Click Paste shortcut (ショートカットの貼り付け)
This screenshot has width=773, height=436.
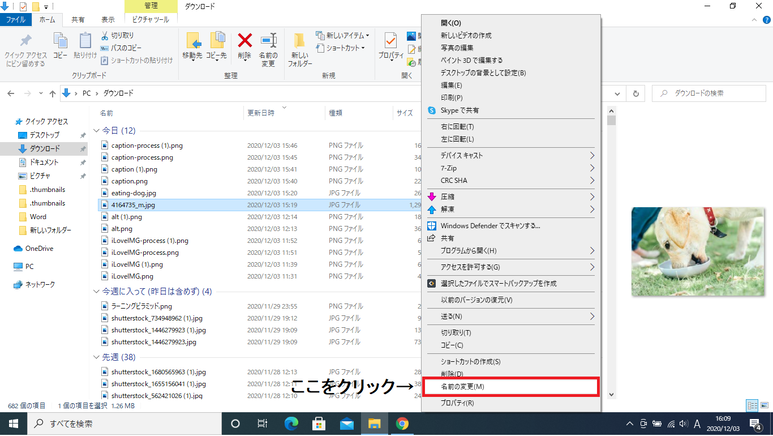pyautogui.click(x=137, y=60)
